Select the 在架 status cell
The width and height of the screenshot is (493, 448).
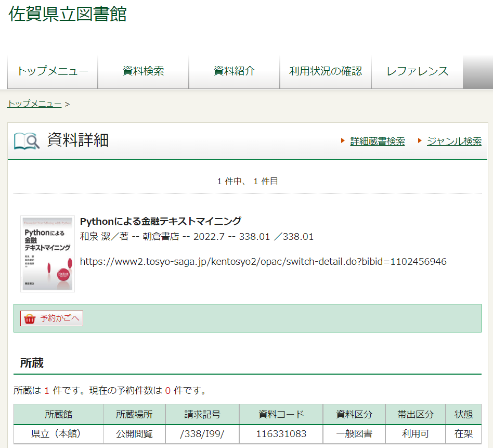(x=463, y=434)
